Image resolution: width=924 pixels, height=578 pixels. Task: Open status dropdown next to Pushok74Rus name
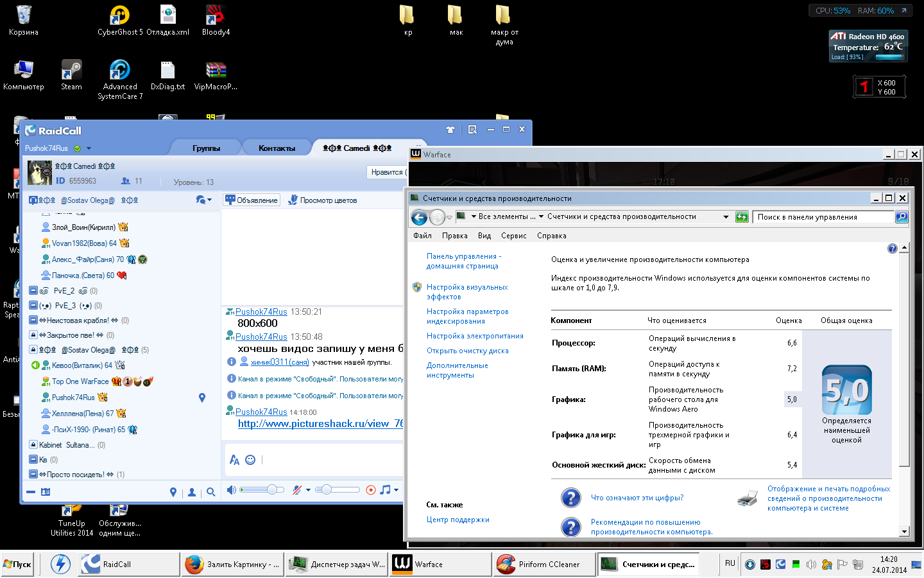89,148
